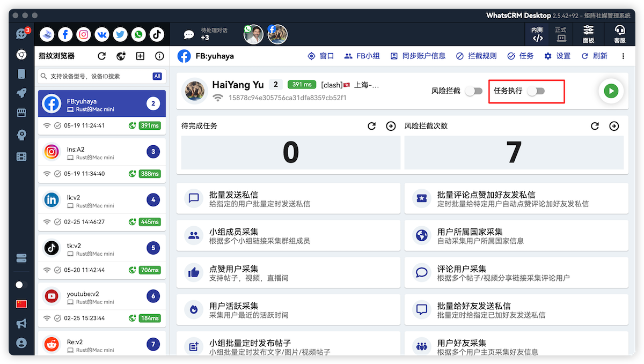
Task: Go to 拦截规则 in the toolbar
Action: 476,56
